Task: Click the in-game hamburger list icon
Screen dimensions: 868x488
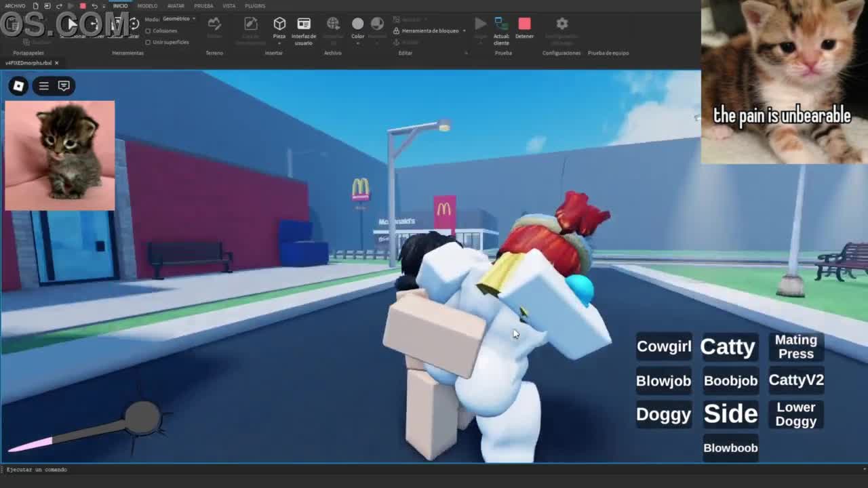Action: [43, 86]
